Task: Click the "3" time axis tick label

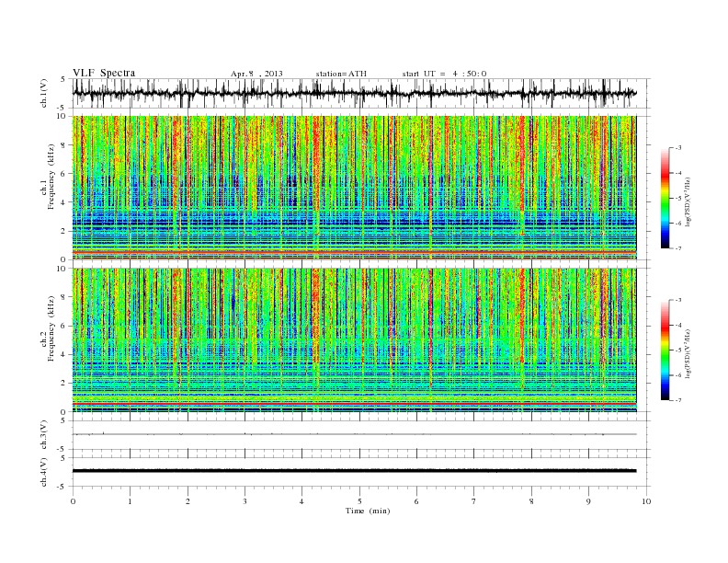Action: pyautogui.click(x=245, y=501)
